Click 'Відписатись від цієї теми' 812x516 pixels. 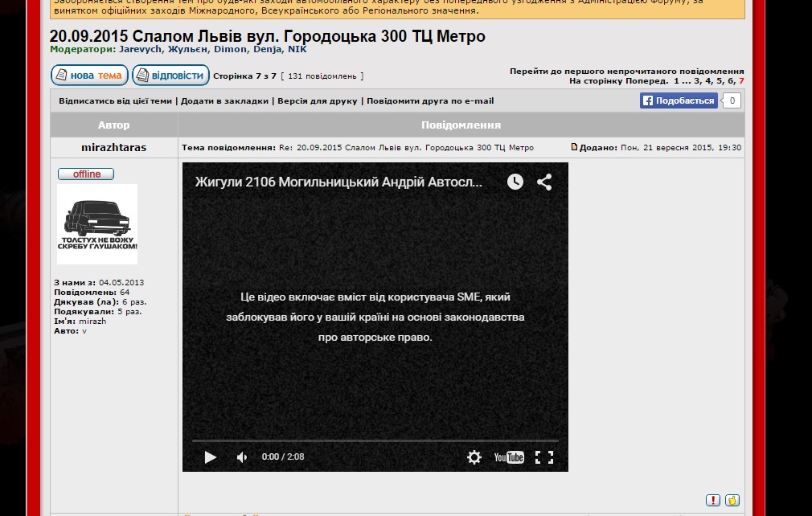pos(116,101)
